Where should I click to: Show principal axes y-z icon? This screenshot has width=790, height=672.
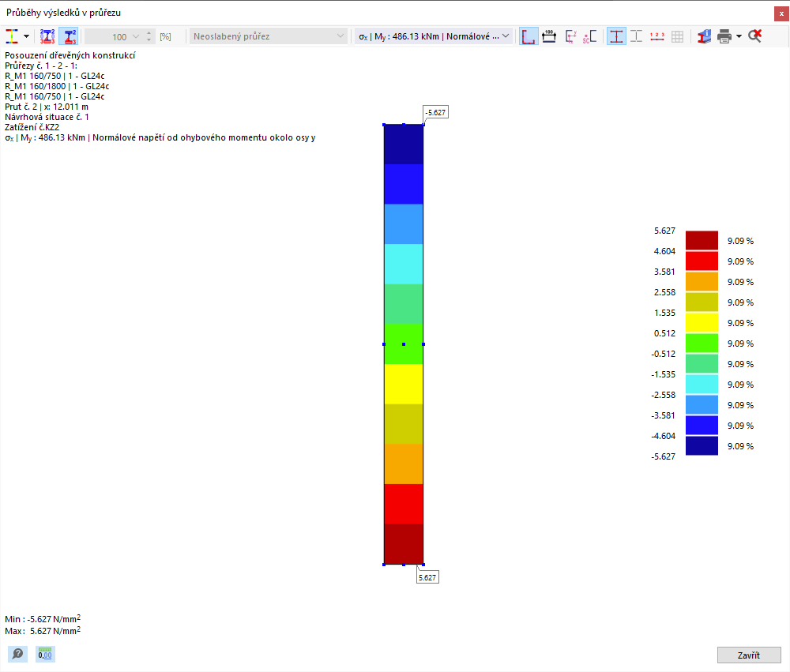pos(571,36)
